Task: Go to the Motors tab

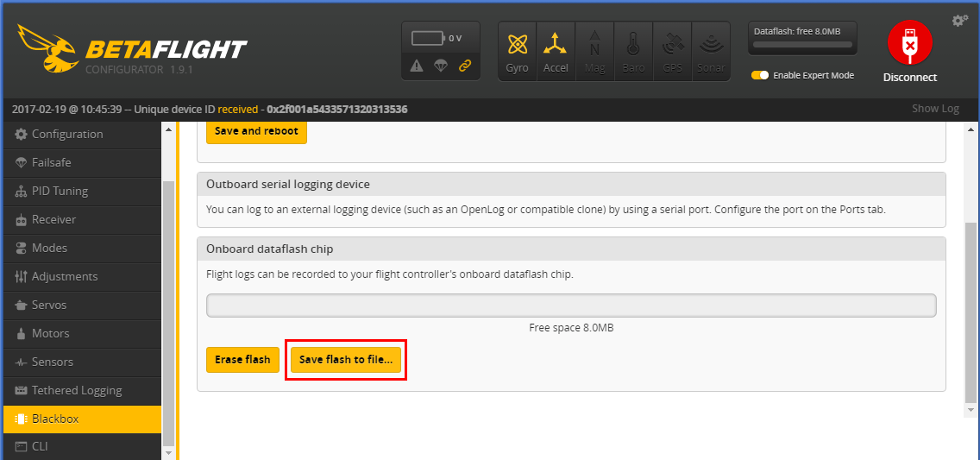Action: [x=82, y=333]
